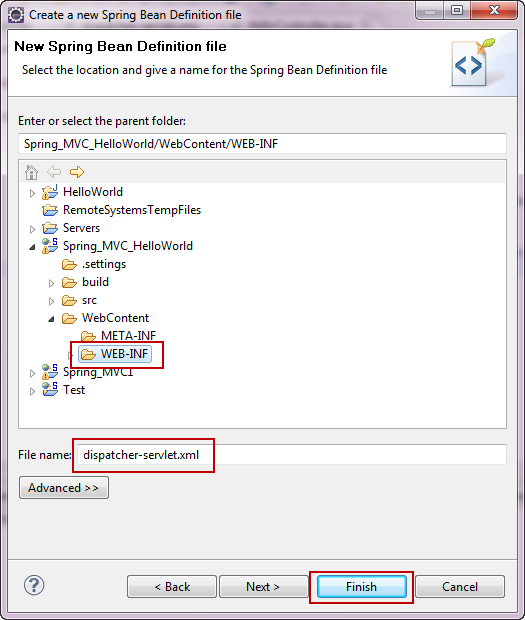Click the Home icon in folder toolbar
Viewport: 525px width, 620px height.
click(31, 172)
